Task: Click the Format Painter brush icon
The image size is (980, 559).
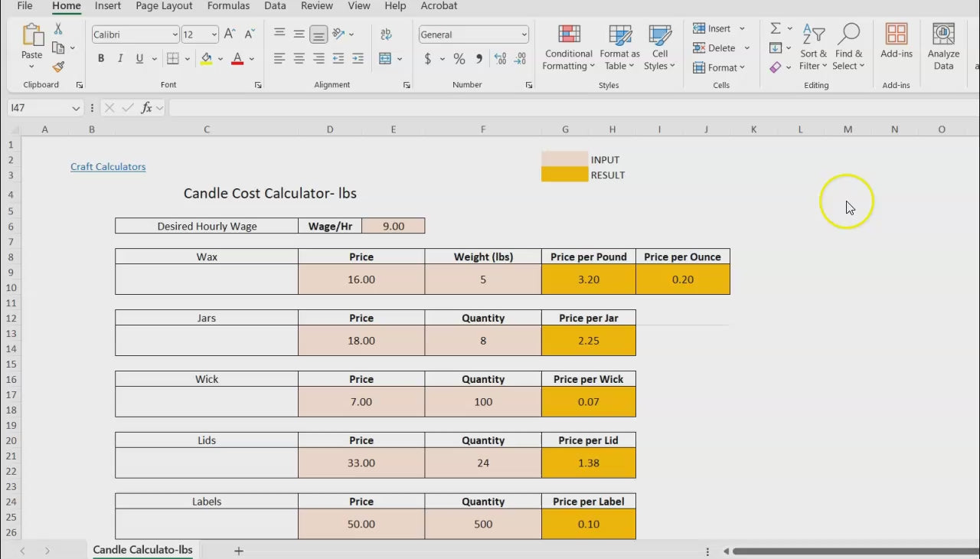Action: (x=58, y=67)
